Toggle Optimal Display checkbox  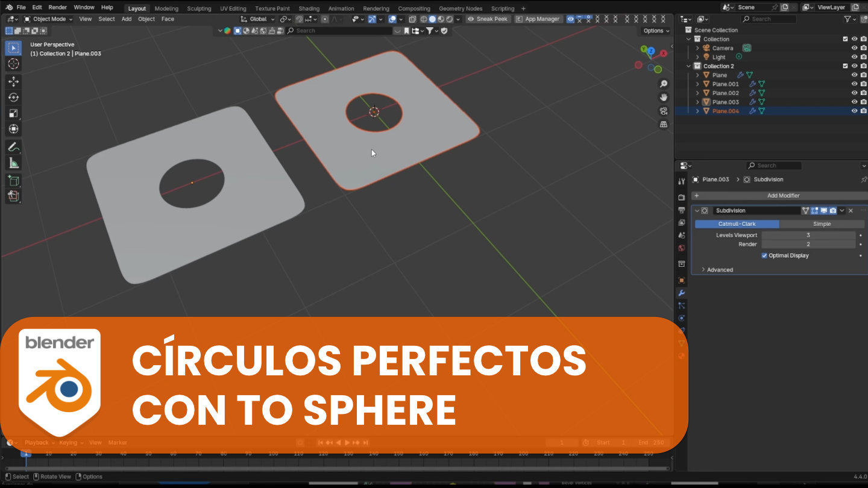coord(764,255)
